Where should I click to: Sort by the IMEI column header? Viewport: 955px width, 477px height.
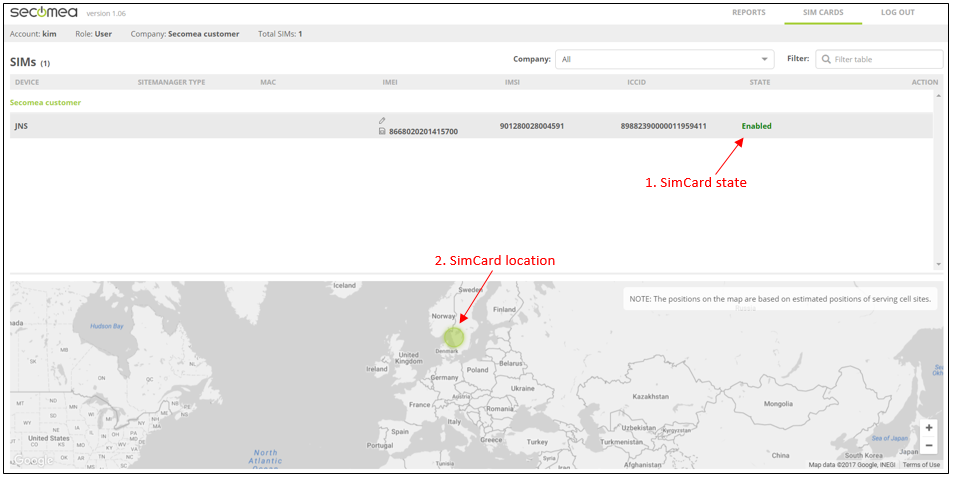pyautogui.click(x=390, y=82)
